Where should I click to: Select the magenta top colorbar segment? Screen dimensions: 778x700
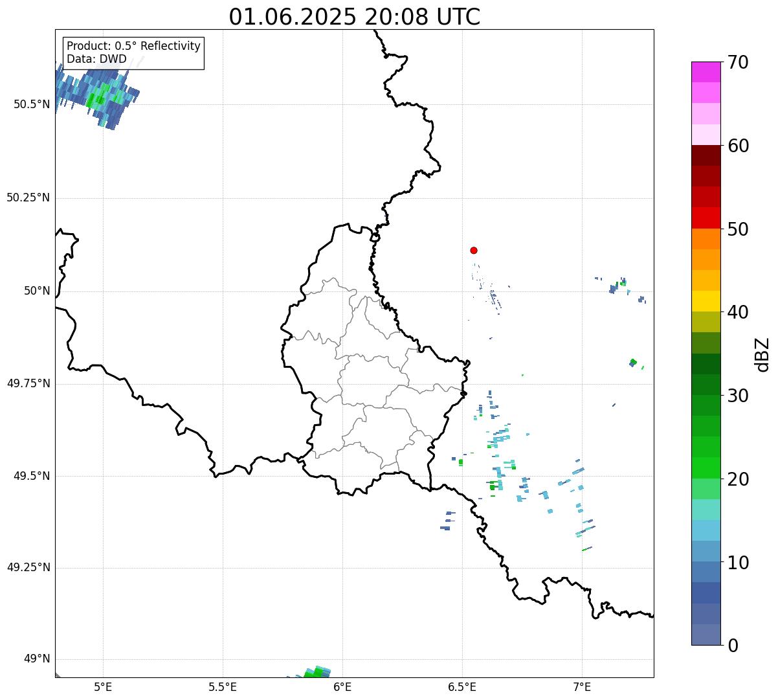pyautogui.click(x=706, y=72)
